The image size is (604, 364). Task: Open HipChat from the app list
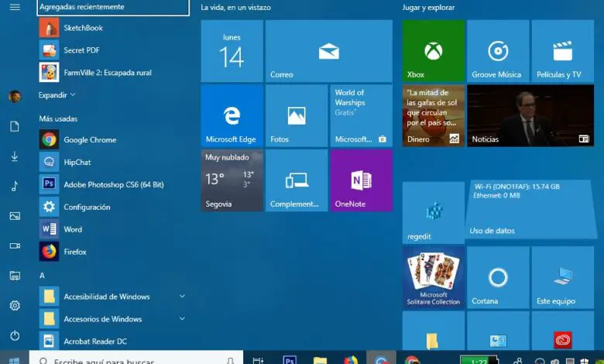click(x=113, y=162)
